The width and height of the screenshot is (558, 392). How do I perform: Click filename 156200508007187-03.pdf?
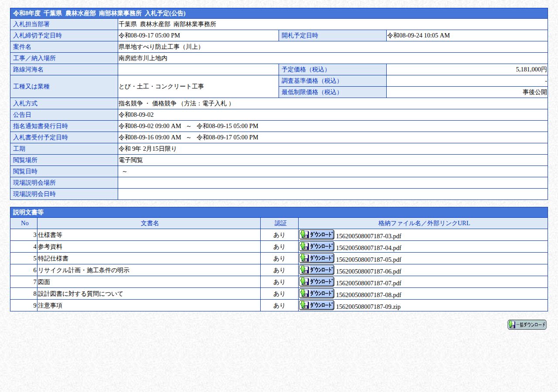tap(368, 236)
